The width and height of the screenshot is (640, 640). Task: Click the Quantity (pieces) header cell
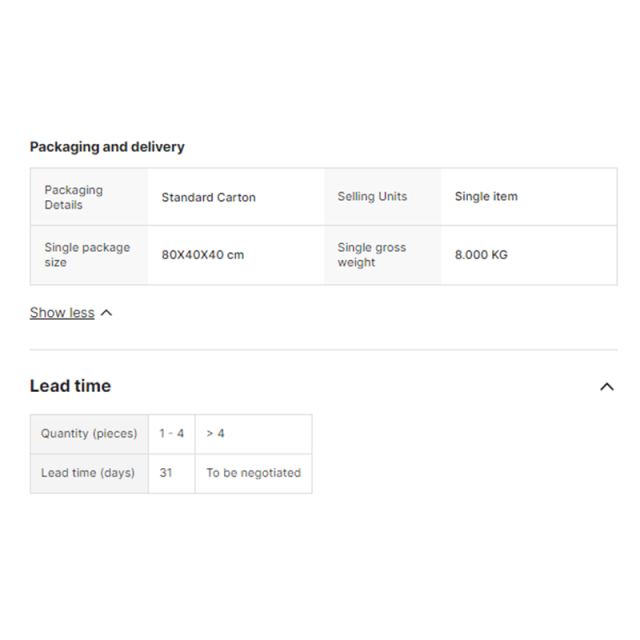point(89,433)
